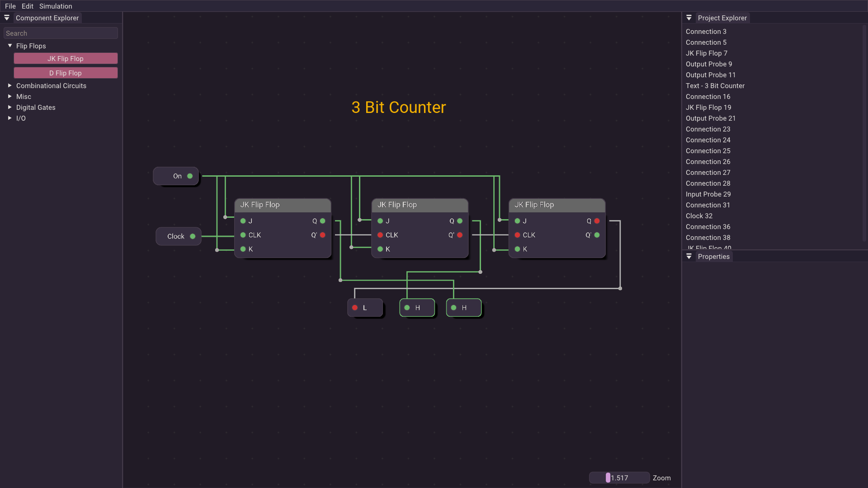Select JK Flip Flop 7 in Project Explorer
The height and width of the screenshot is (488, 868).
706,53
